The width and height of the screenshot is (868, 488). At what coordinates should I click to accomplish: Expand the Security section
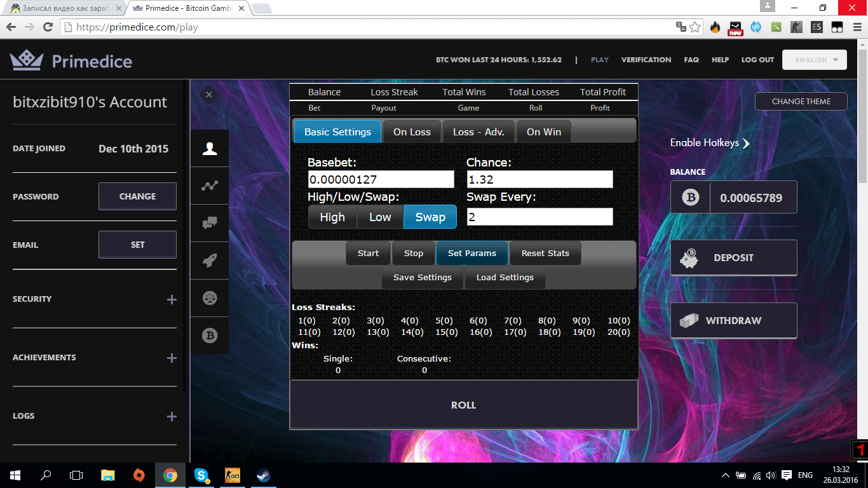click(172, 299)
